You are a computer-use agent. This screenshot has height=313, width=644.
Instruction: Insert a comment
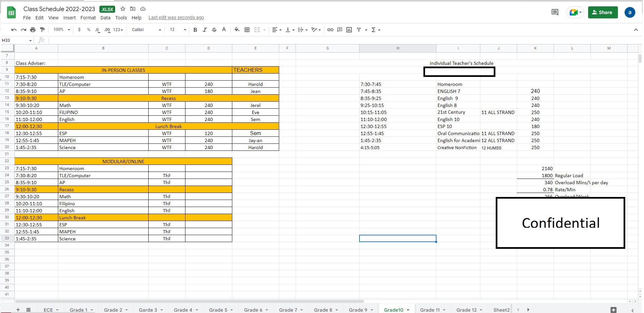click(x=340, y=30)
